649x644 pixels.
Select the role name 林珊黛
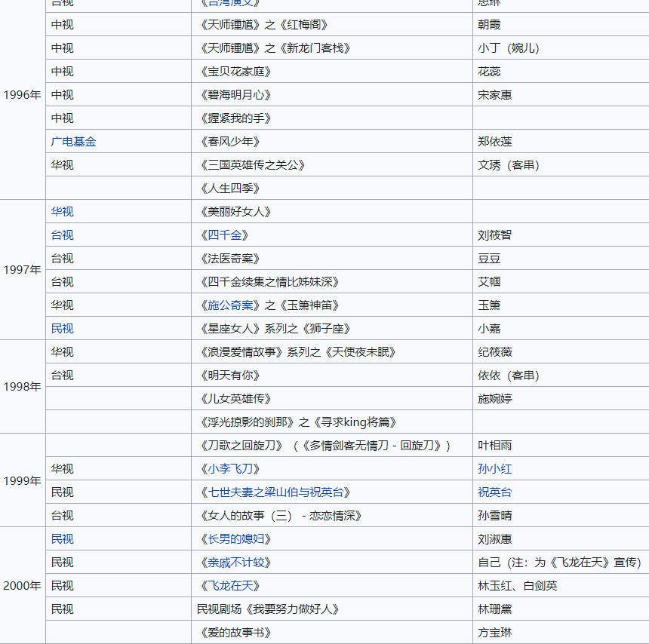pos(494,609)
